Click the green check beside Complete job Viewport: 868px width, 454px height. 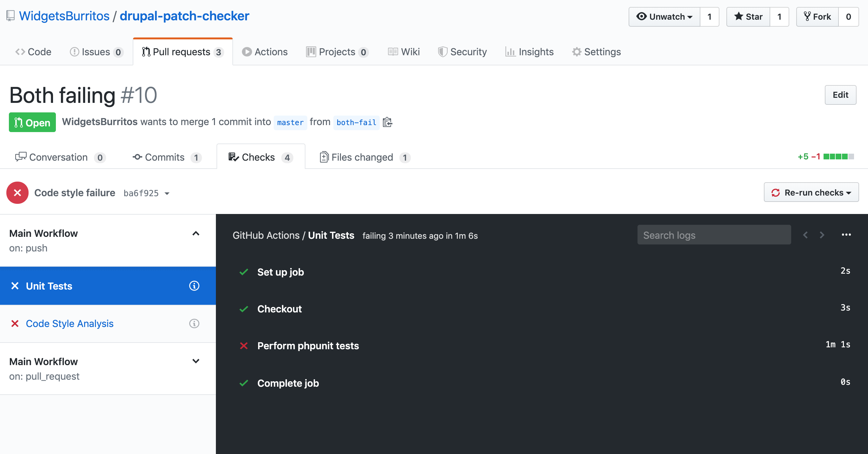coord(244,383)
